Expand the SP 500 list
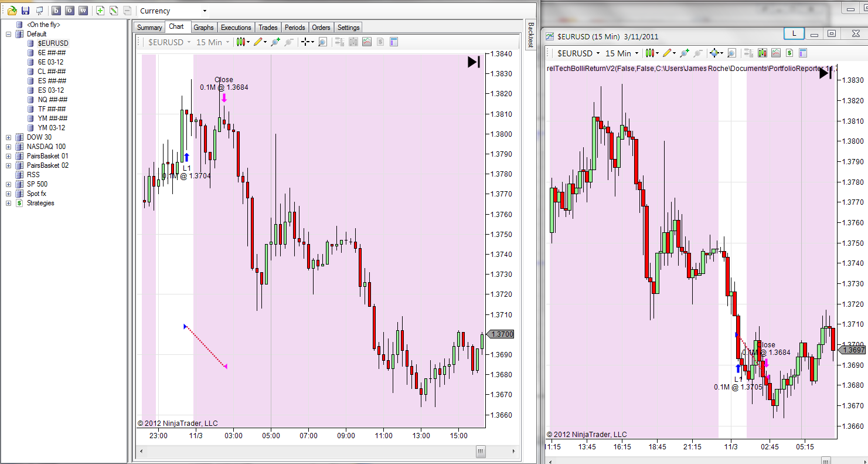This screenshot has height=464, width=868. [x=9, y=184]
